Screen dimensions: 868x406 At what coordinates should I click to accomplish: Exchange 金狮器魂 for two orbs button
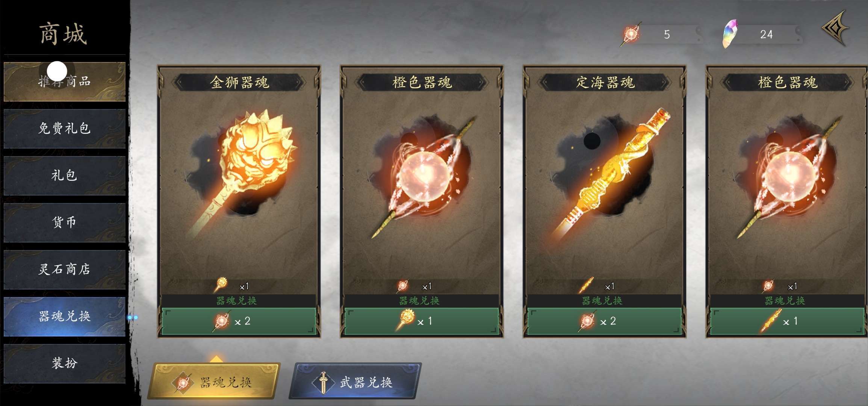[239, 321]
